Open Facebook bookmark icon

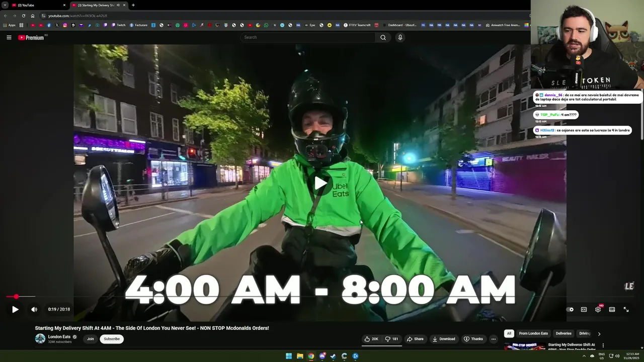(49, 25)
